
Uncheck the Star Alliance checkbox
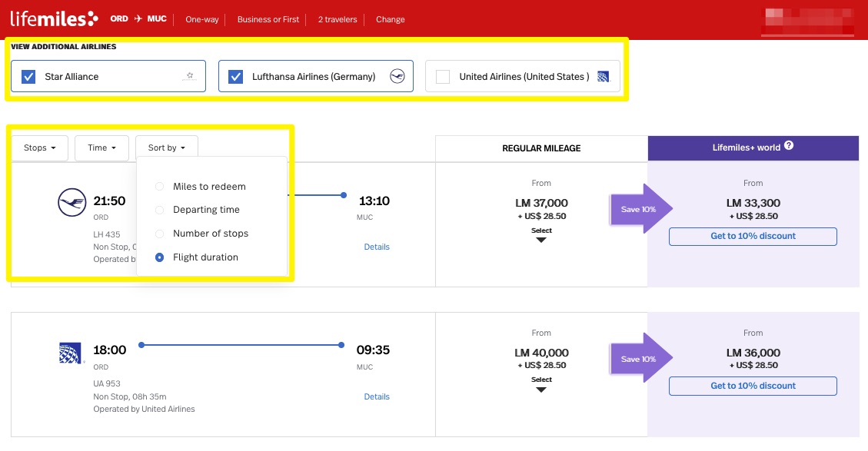[x=28, y=77]
